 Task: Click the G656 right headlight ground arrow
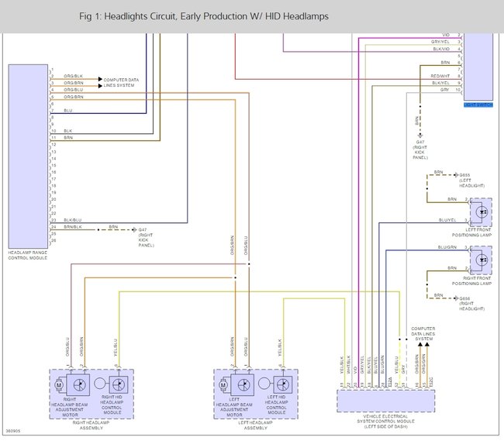(x=456, y=298)
